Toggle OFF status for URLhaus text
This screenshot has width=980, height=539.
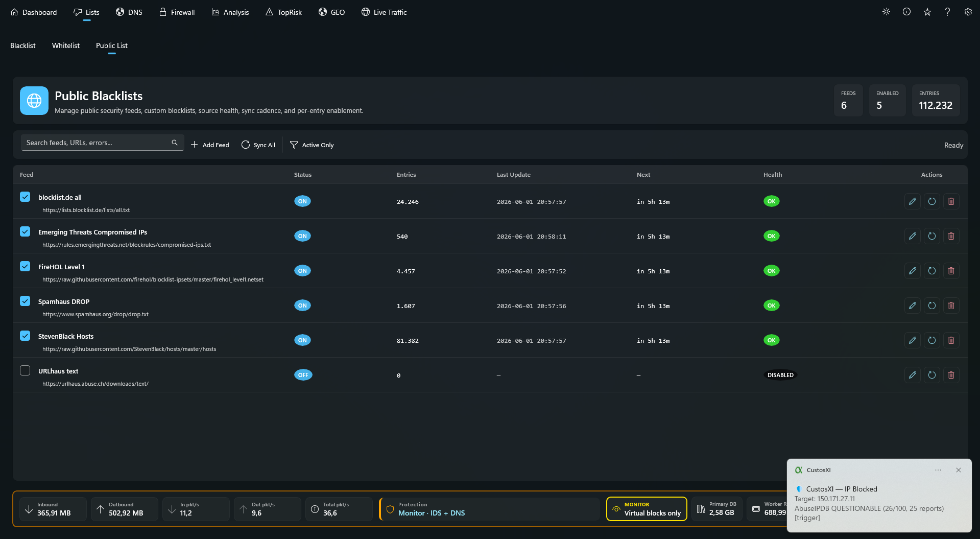click(x=303, y=375)
